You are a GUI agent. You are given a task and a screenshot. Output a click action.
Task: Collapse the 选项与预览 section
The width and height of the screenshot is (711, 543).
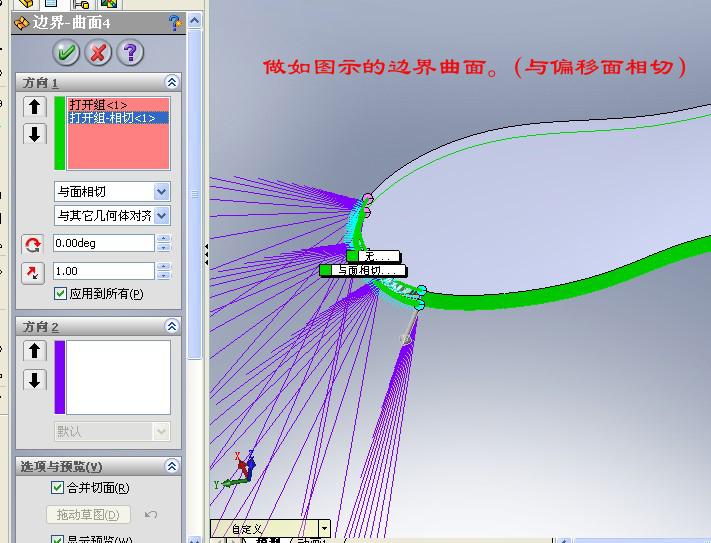click(172, 466)
